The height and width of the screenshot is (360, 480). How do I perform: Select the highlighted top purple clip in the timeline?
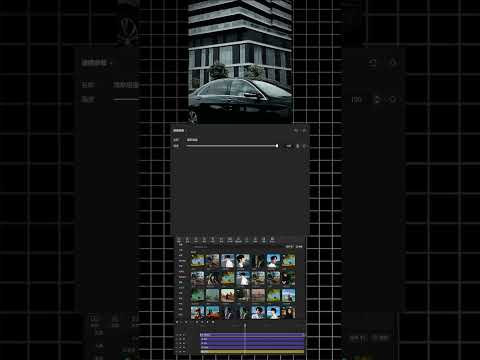coord(252,335)
